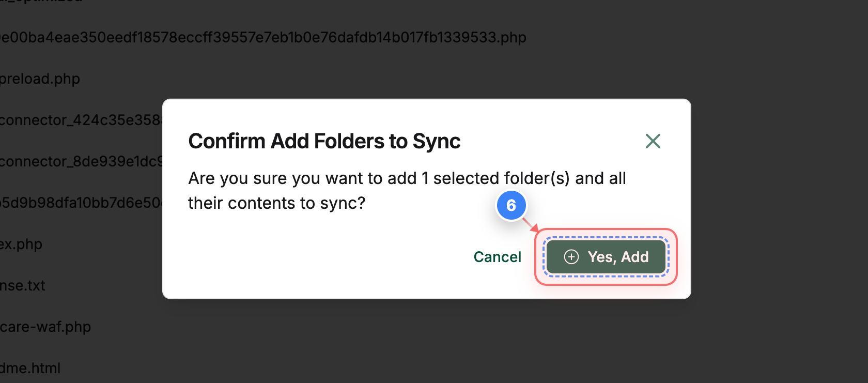The height and width of the screenshot is (383, 868).
Task: Click the plus circle icon inside Yes, Add
Action: pyautogui.click(x=571, y=257)
